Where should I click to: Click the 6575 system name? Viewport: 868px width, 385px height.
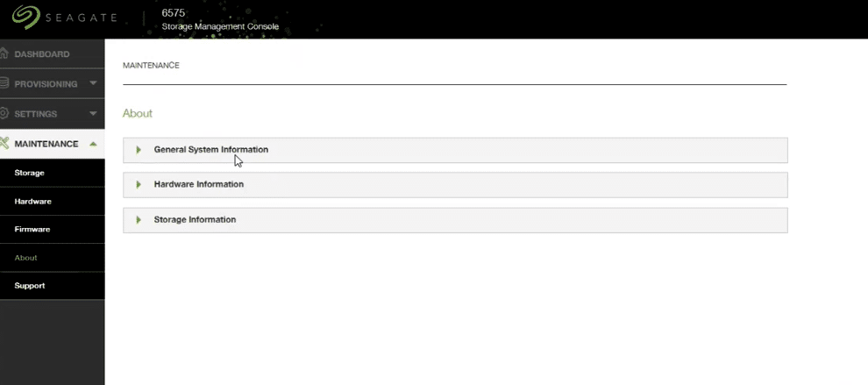click(174, 13)
